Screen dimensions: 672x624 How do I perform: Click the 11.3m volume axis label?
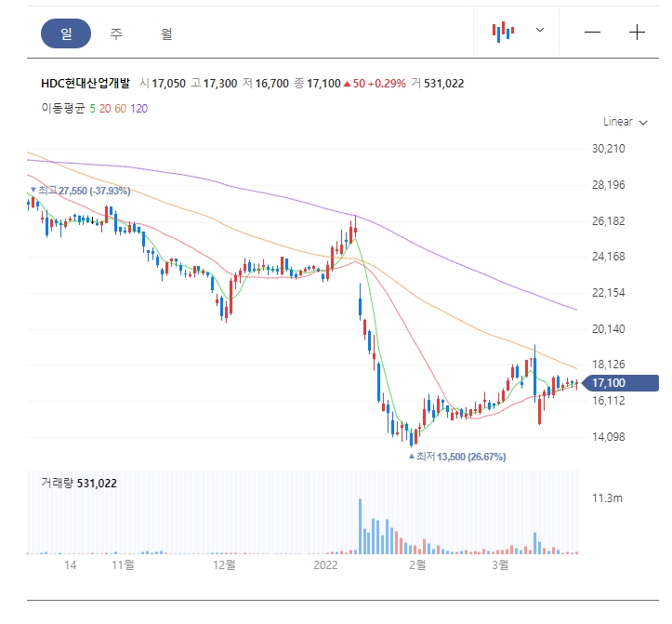tap(607, 498)
